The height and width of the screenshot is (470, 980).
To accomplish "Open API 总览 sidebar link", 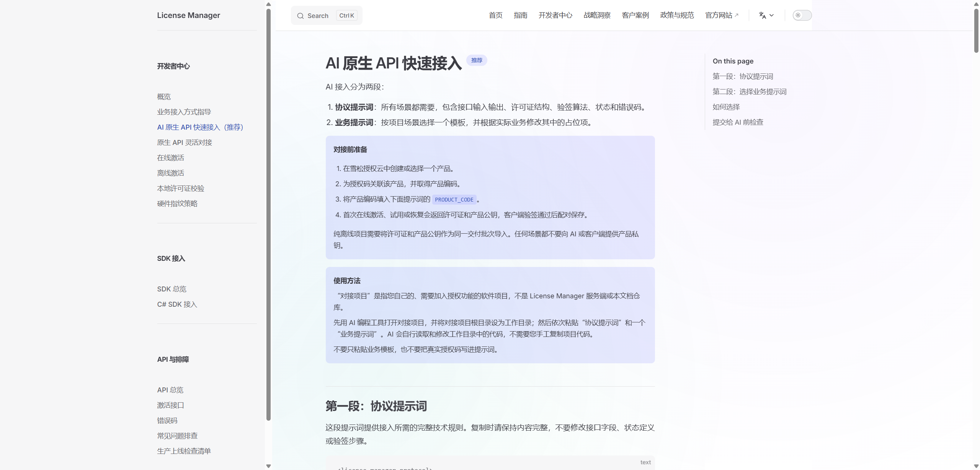I will [170, 390].
